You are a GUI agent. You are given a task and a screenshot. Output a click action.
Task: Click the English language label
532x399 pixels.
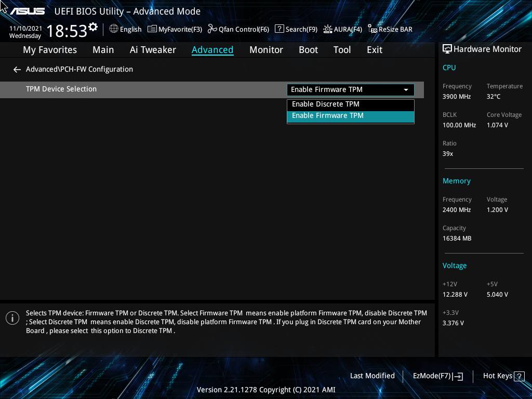[130, 30]
